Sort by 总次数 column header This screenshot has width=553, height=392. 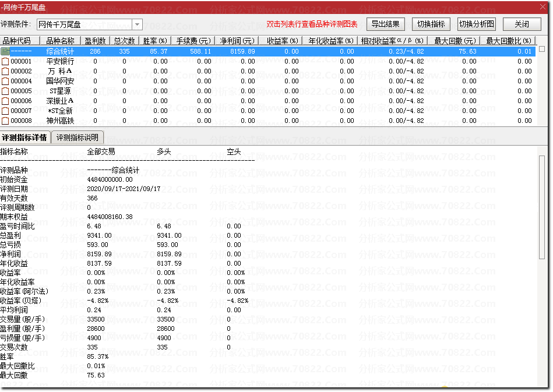(x=125, y=41)
